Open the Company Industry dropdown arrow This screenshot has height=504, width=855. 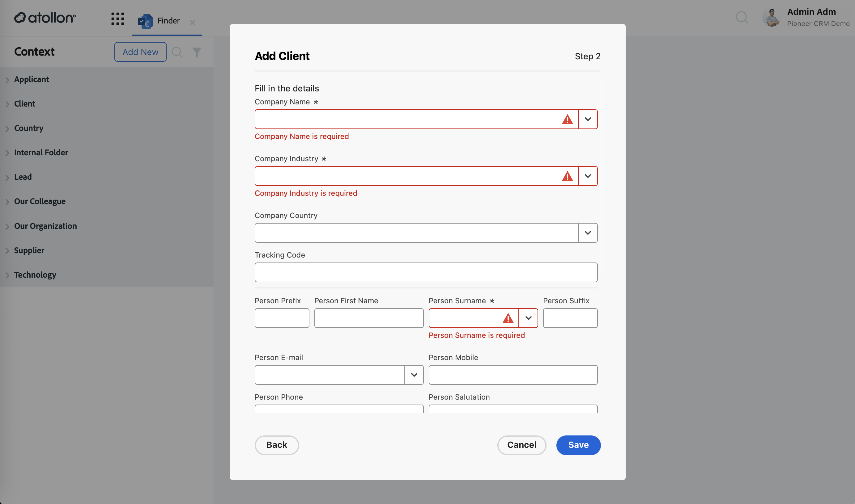pyautogui.click(x=588, y=176)
